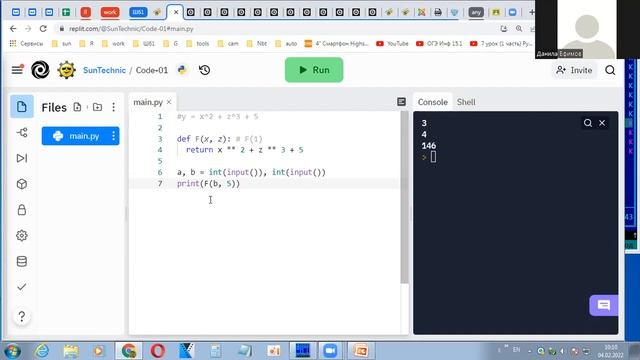This screenshot has height=360, width=640.
Task: Open the Files panel more options
Action: 113,107
